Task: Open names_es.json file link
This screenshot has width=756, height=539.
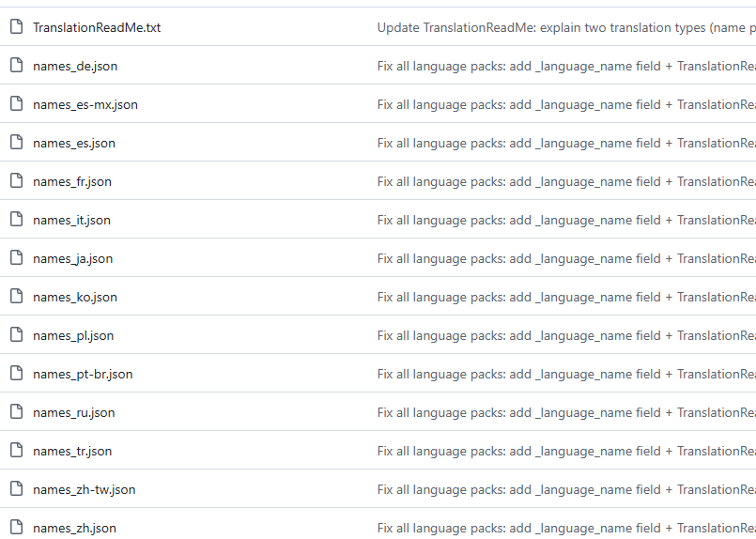Action: [x=74, y=143]
